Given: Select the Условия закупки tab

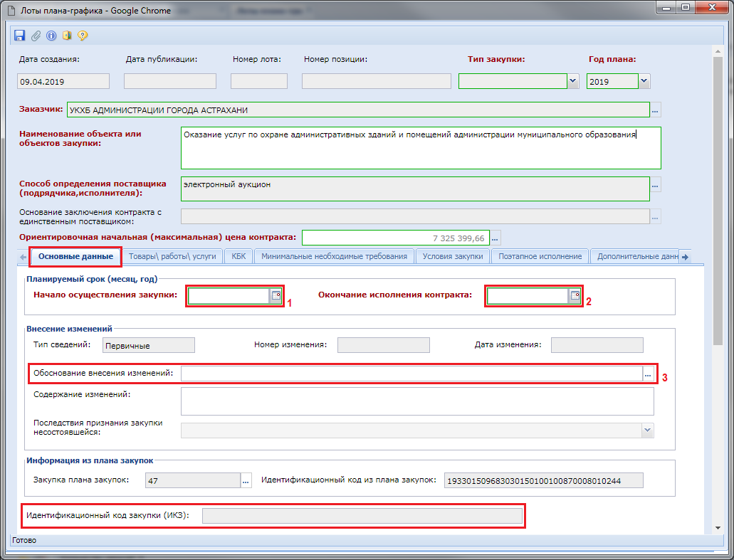Looking at the screenshot, I should tap(452, 256).
